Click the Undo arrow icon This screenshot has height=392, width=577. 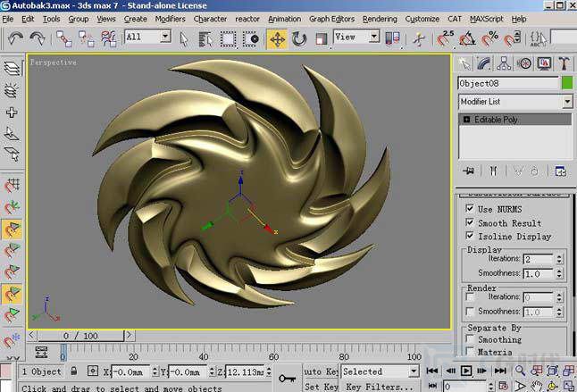coord(15,38)
